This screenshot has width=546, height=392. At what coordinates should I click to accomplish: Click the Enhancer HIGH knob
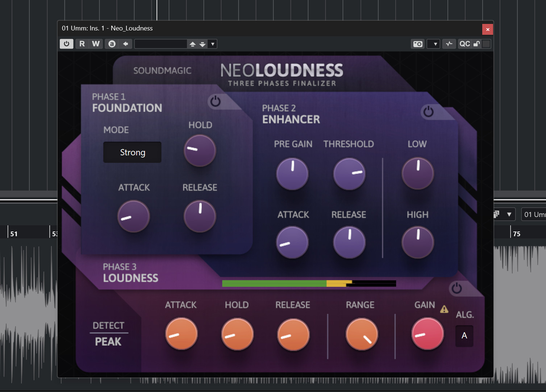418,242
